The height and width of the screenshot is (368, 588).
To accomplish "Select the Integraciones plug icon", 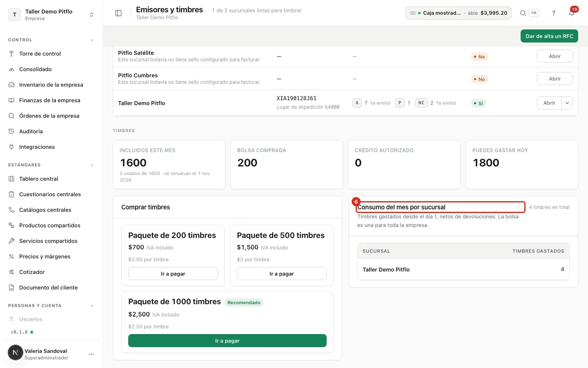I will tap(11, 147).
